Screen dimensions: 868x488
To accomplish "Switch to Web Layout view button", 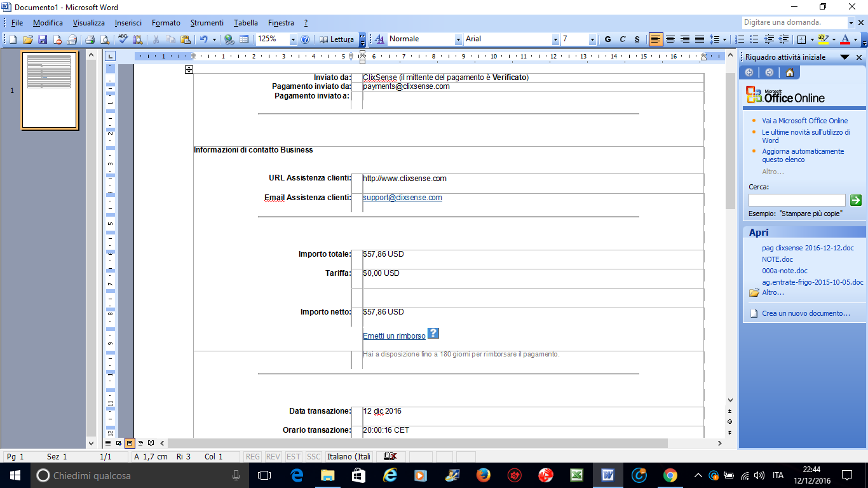I will coord(119,443).
